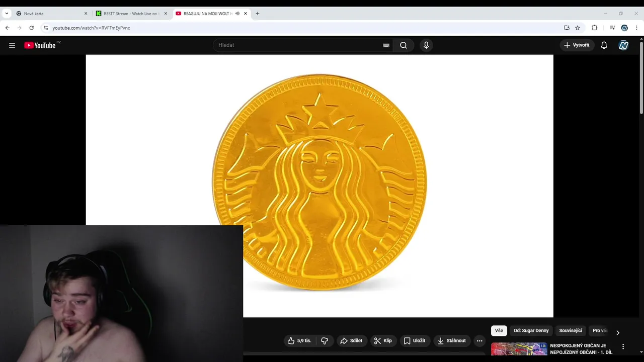Click the Sdílet share button
Image resolution: width=644 pixels, height=362 pixels.
coord(351,341)
